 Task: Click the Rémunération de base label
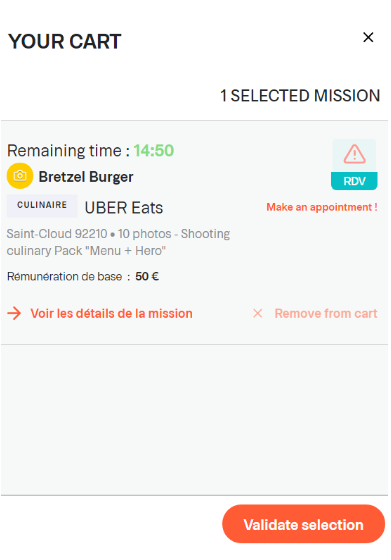tap(65, 276)
